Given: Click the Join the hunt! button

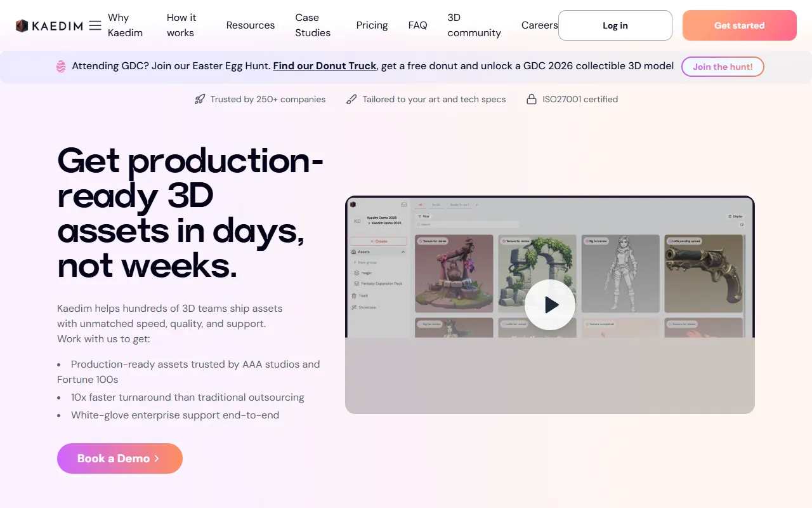Looking at the screenshot, I should 722,67.
